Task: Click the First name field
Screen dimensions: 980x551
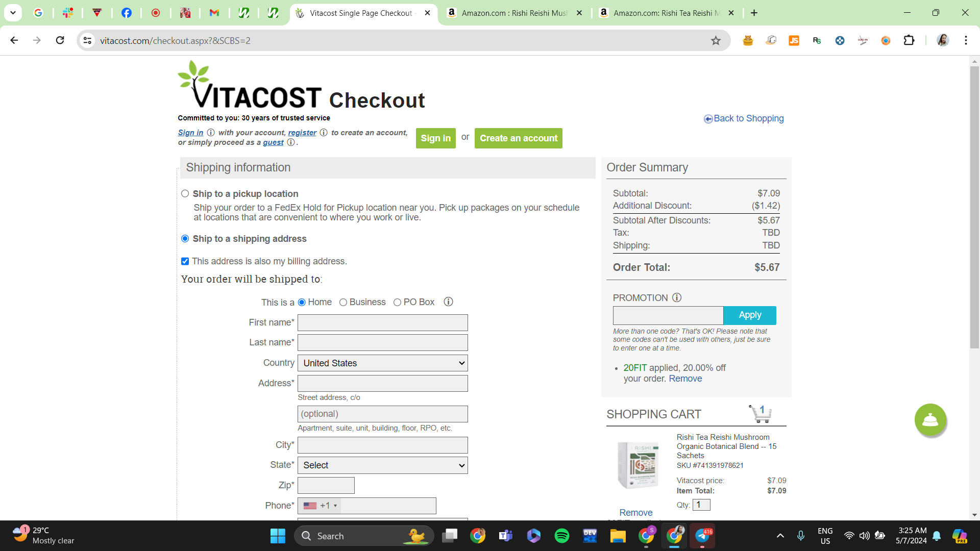Action: (x=383, y=322)
